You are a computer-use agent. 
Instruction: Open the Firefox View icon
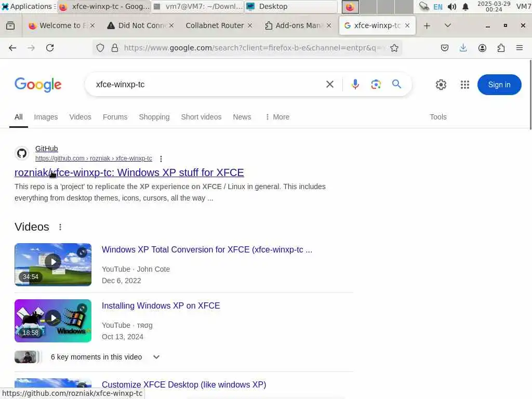(10, 25)
